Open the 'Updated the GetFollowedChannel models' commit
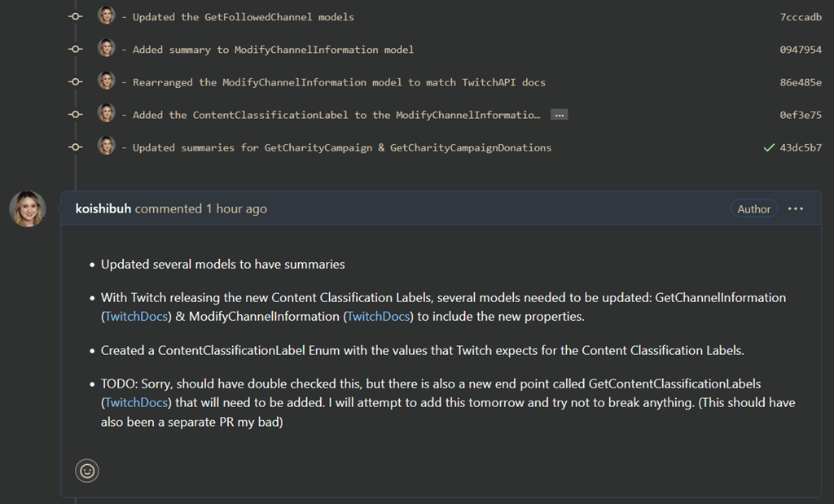 243,17
